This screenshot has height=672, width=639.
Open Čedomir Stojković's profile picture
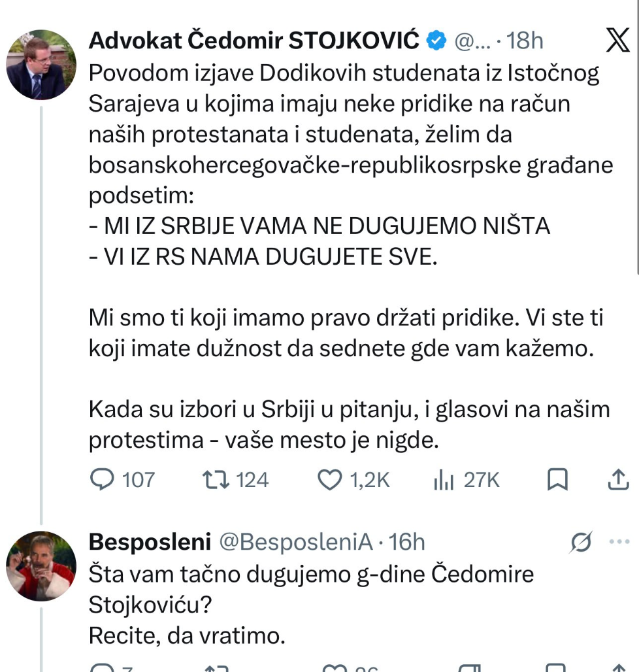(42, 65)
